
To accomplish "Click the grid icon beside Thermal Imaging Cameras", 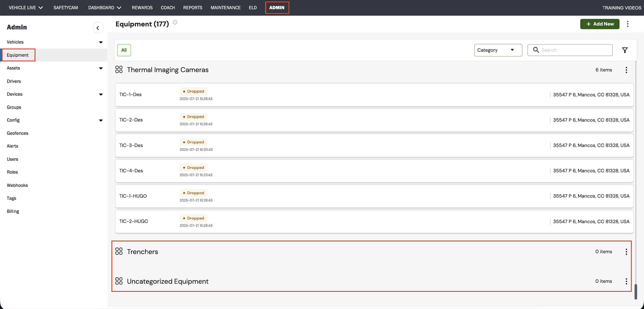I will point(119,70).
